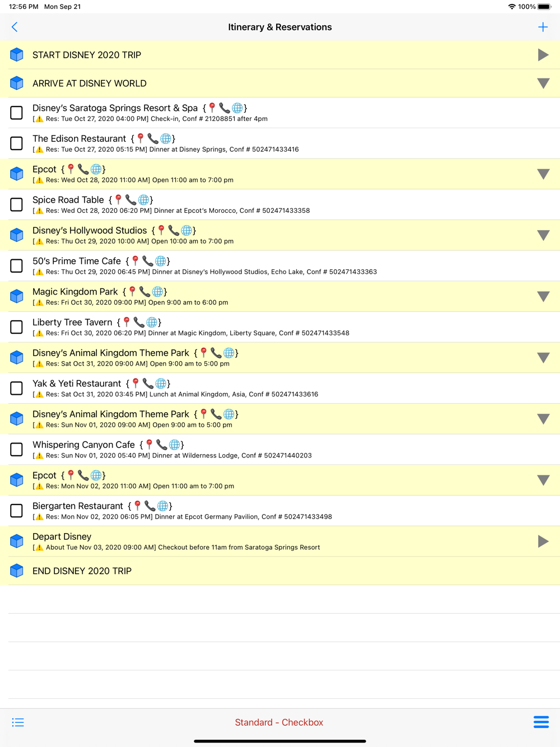560x747 pixels.
Task: Tap the warning icon under Liberty Tree Tavern
Action: 39,333
